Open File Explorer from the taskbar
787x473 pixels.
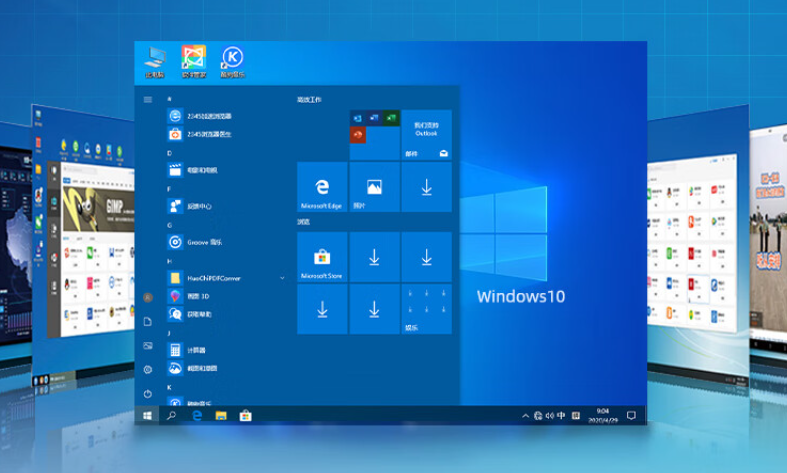[x=221, y=415]
